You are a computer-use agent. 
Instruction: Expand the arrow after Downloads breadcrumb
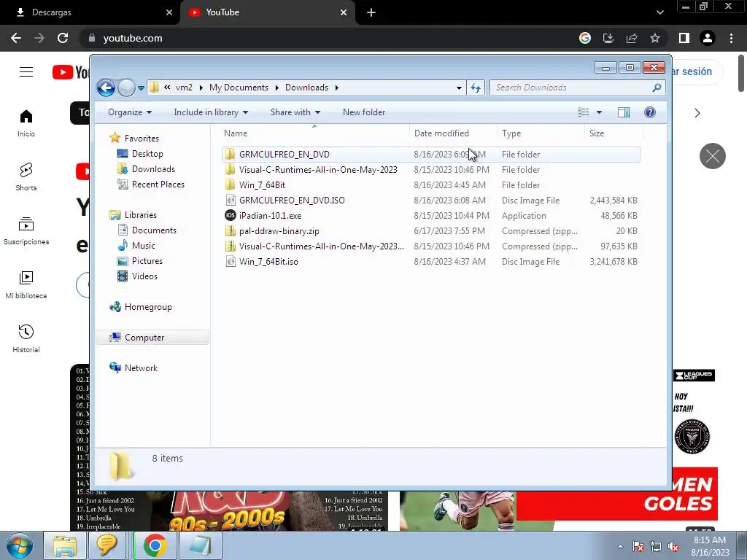click(337, 87)
